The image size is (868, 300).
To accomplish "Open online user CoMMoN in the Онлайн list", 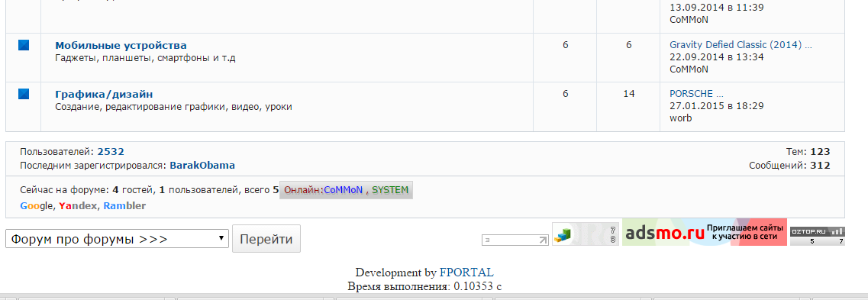I will point(344,190).
